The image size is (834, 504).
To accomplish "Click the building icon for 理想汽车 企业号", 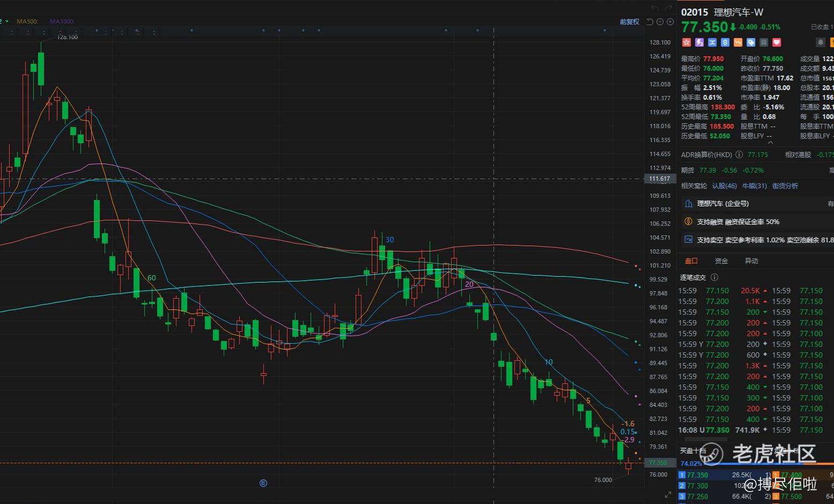I will tap(689, 204).
